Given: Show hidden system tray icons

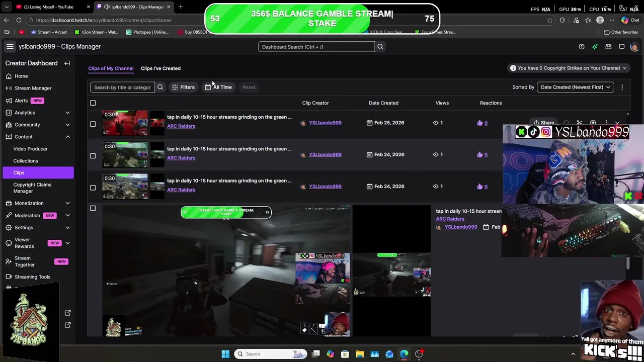Looking at the screenshot, I should [x=573, y=354].
